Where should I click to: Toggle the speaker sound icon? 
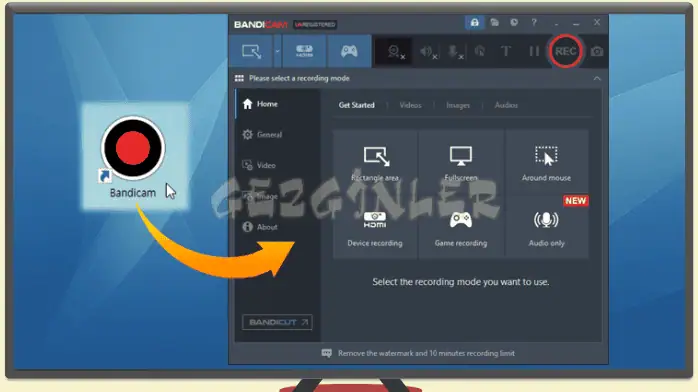[428, 52]
